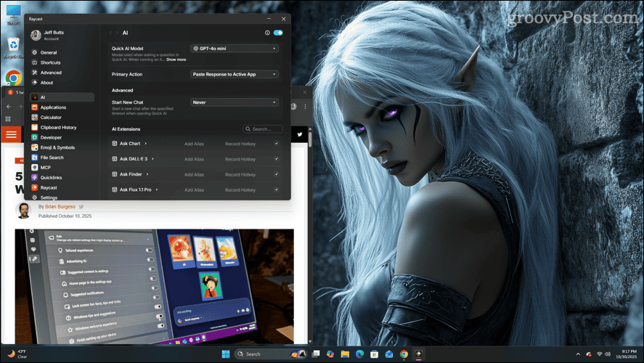Click the Twitter icon in webpage header
This screenshot has height=363, width=644.
[300, 134]
